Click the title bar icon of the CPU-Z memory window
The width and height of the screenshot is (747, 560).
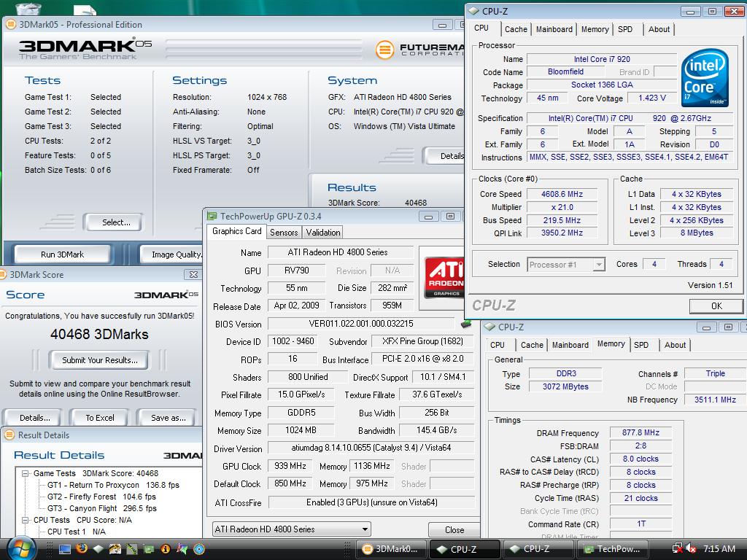(489, 327)
